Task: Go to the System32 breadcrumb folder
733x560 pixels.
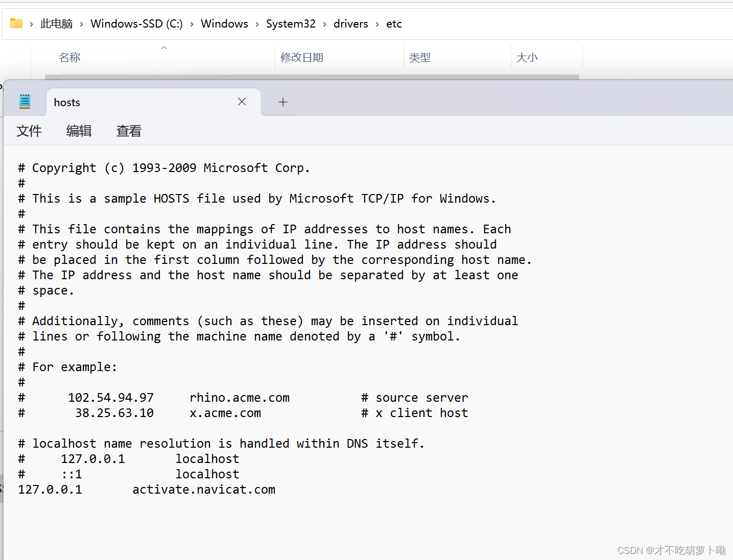Action: 291,23
